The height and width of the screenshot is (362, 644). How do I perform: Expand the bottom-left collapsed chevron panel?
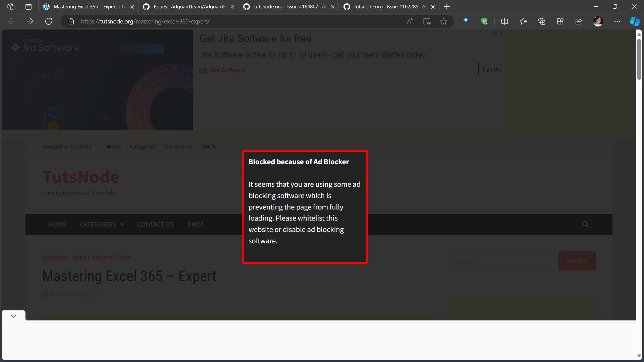point(13,316)
